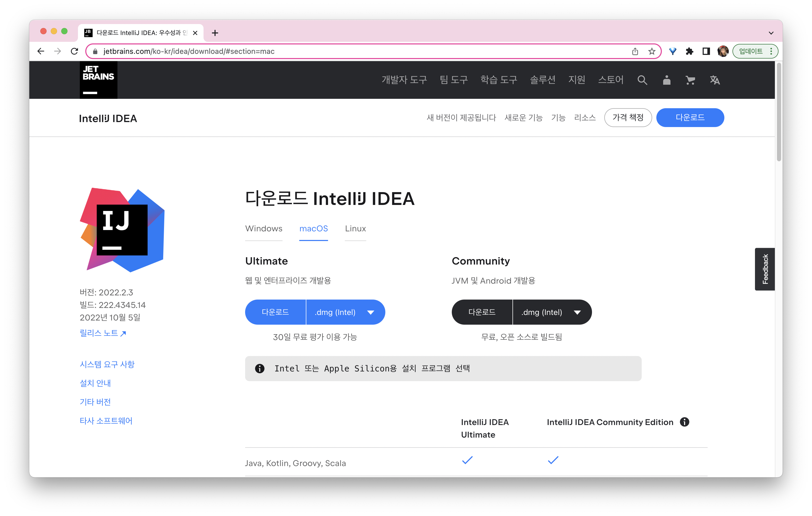
Task: Click the Intel or Apple Silicon info icon
Action: click(x=260, y=368)
